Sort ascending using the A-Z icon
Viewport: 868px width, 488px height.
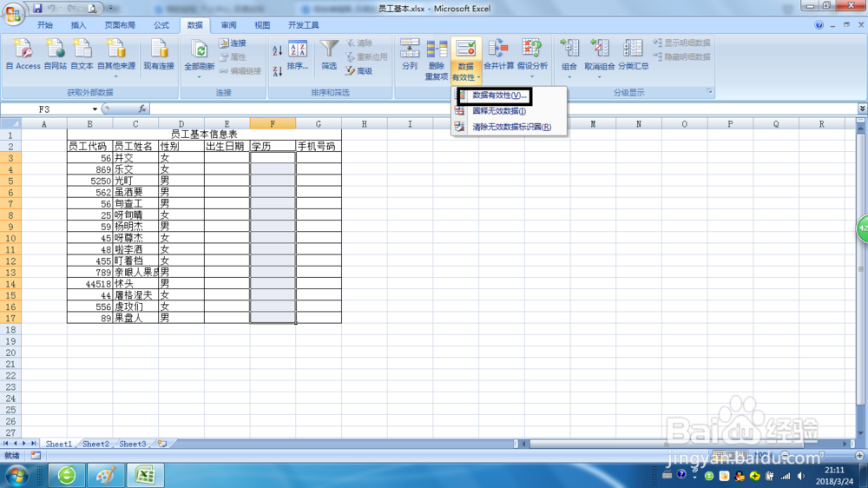point(278,50)
